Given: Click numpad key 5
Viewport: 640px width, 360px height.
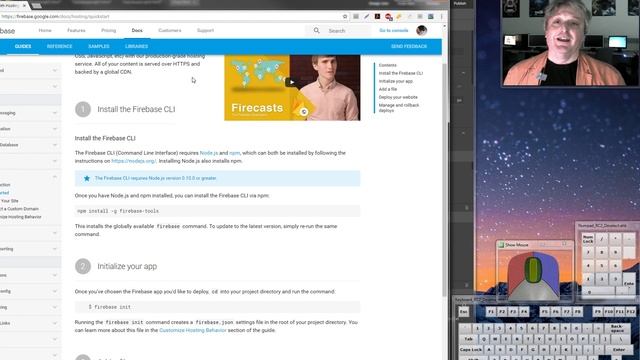Looking at the screenshot, I should pyautogui.click(x=602, y=266).
